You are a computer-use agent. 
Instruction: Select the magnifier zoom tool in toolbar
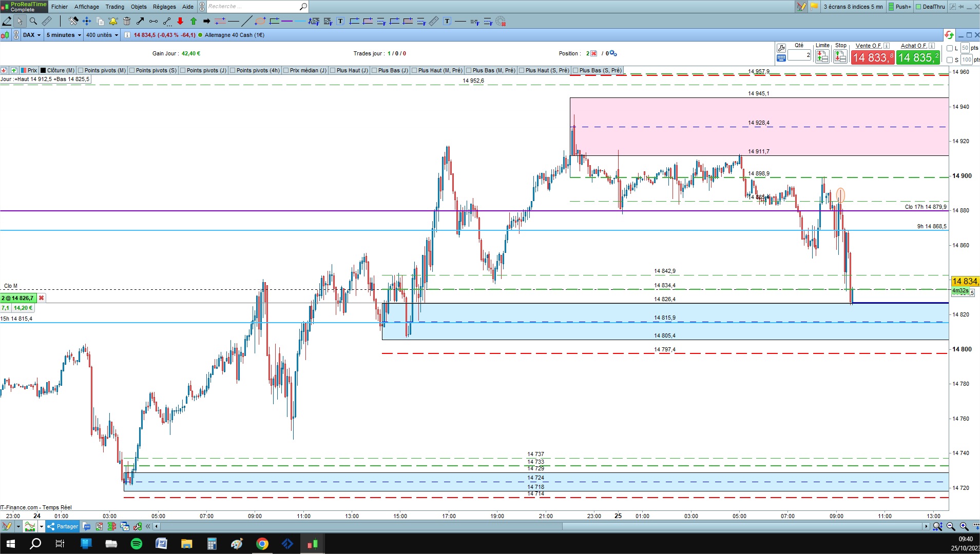(x=33, y=21)
